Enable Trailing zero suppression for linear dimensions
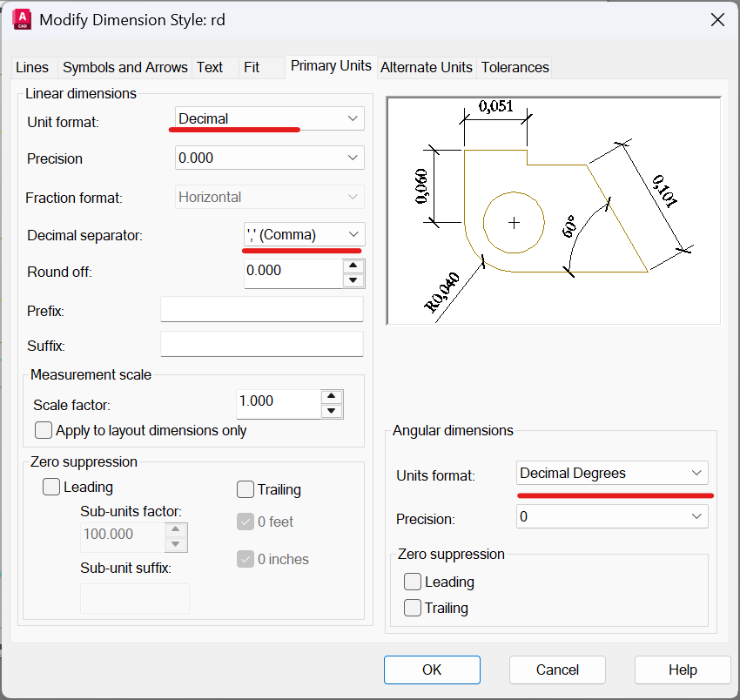Viewport: 740px width, 700px height. click(x=246, y=490)
